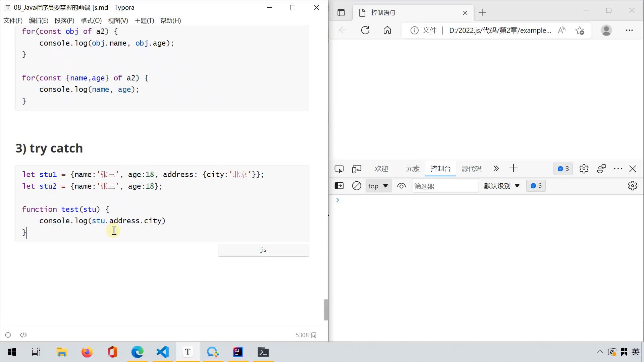Click the '3) try catch' heading
644x362 pixels.
click(x=49, y=148)
